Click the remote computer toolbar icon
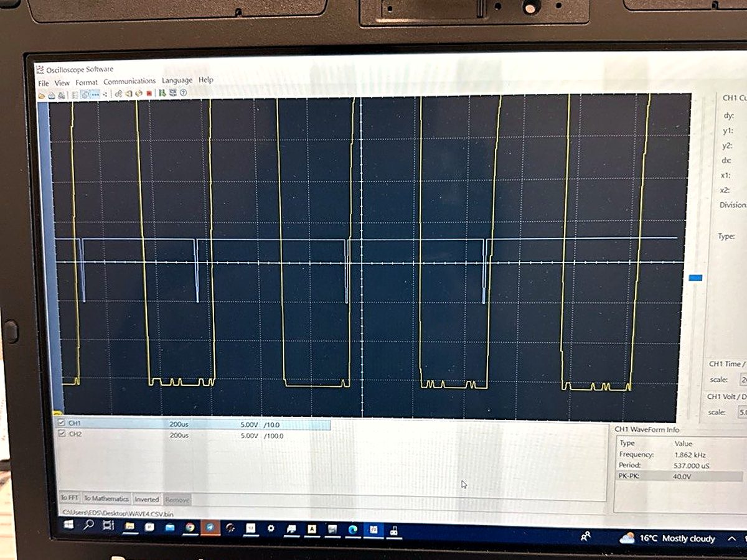 [172, 93]
